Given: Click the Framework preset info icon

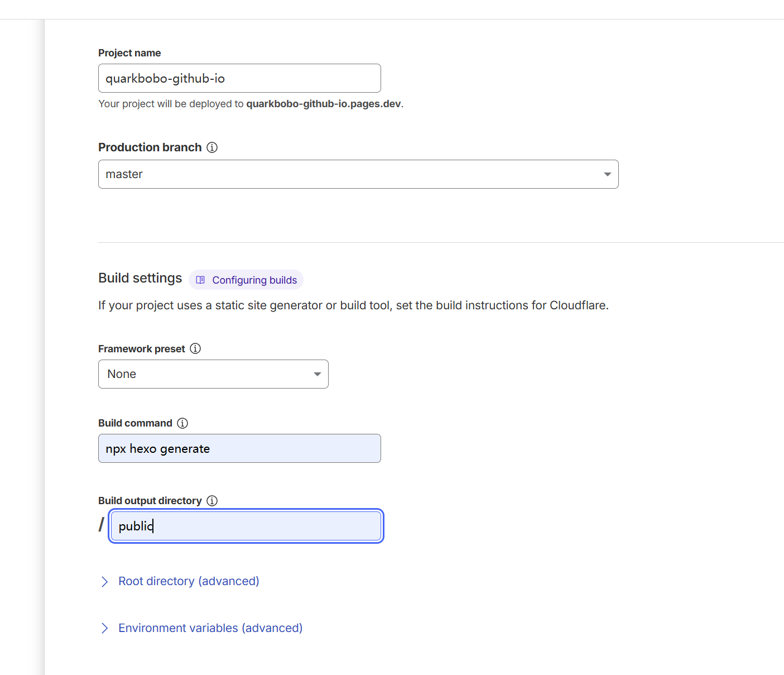Looking at the screenshot, I should 195,348.
